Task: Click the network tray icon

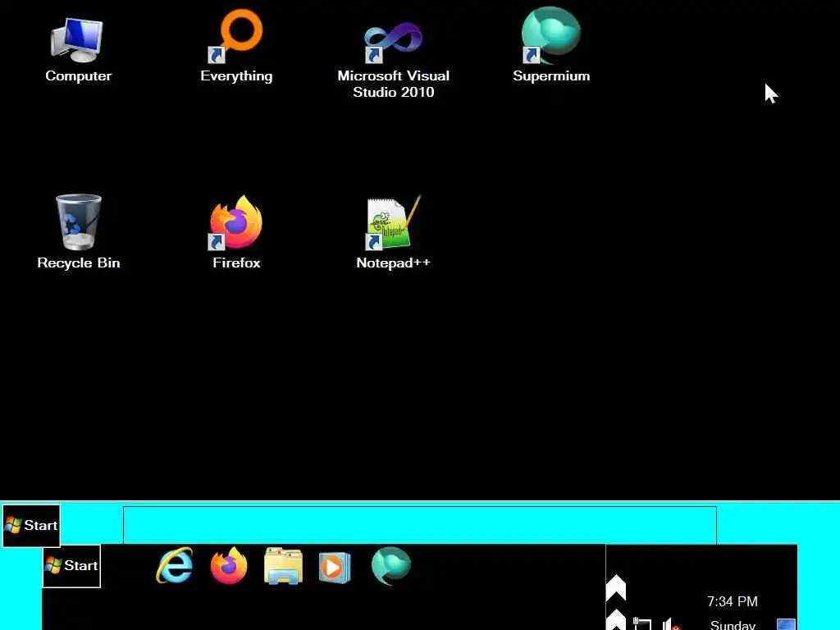Action: click(641, 624)
